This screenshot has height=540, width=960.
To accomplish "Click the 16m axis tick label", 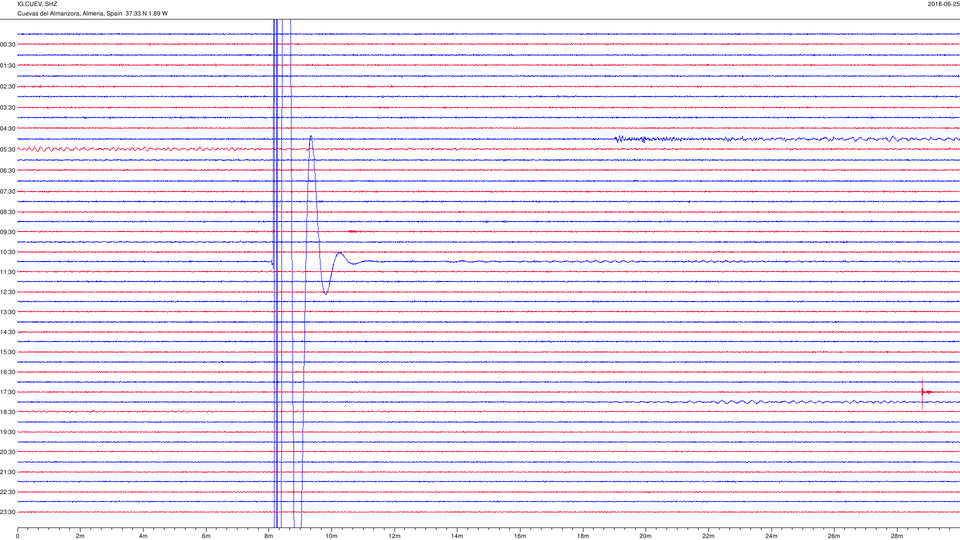I will [x=520, y=536].
